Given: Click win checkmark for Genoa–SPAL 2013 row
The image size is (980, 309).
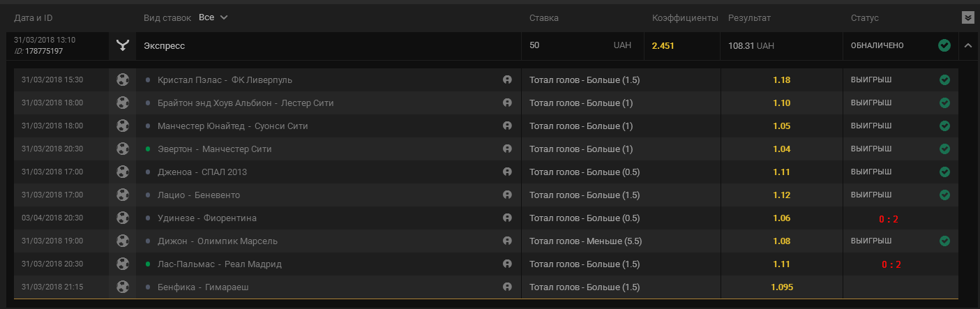Looking at the screenshot, I should [x=944, y=172].
